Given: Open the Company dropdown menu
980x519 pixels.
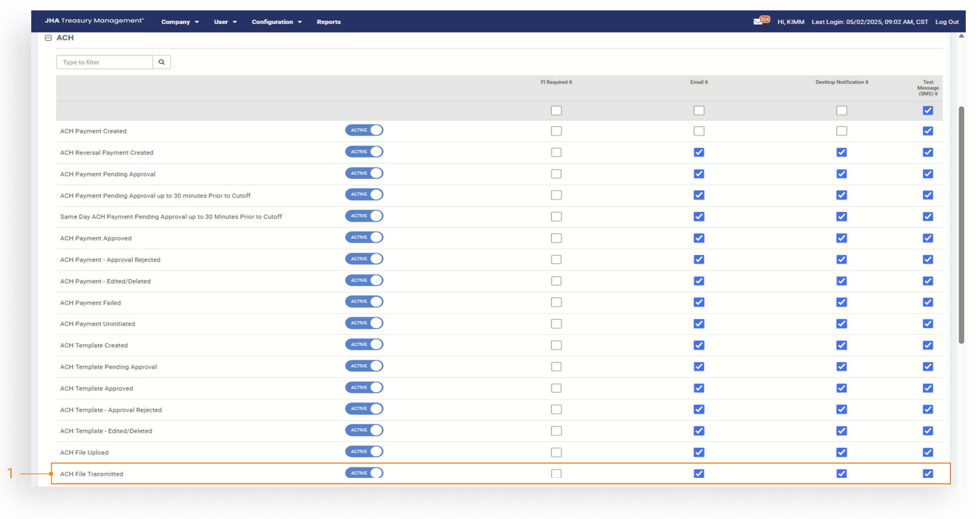Looking at the screenshot, I should point(180,22).
